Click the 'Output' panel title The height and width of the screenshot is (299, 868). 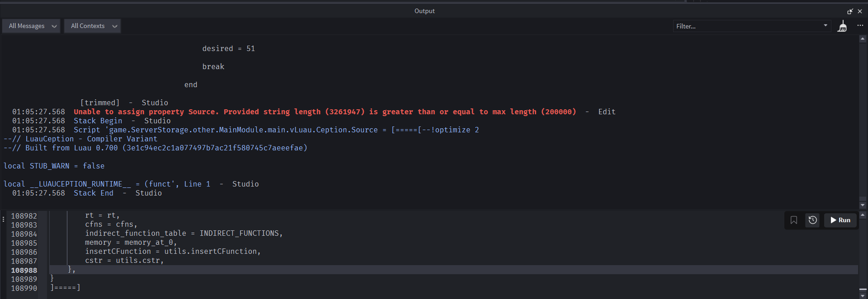425,11
